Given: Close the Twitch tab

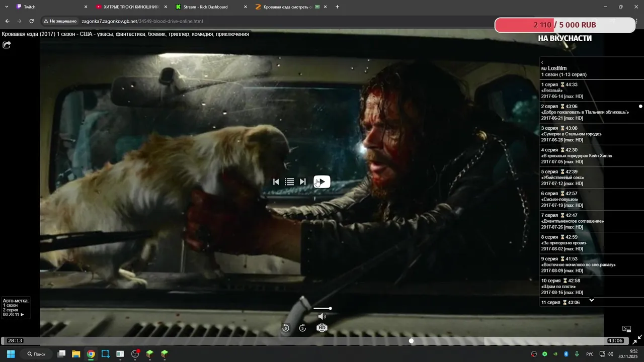Looking at the screenshot, I should click(86, 7).
